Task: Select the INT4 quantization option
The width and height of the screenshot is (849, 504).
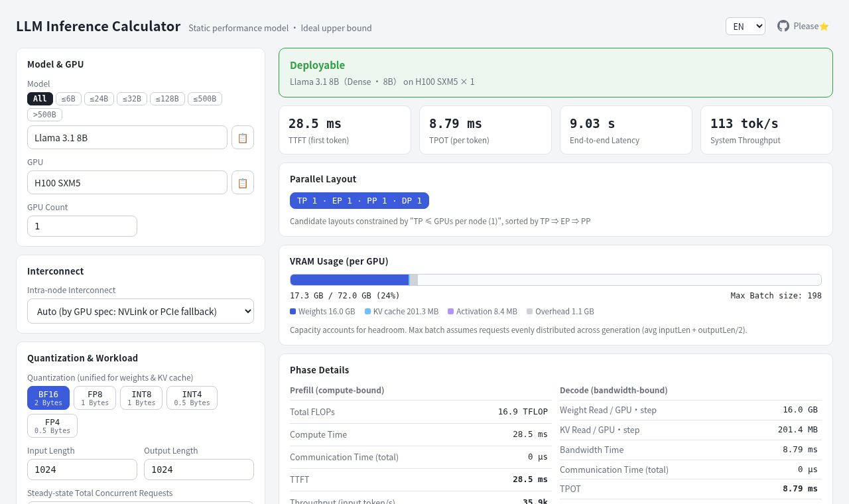Action: (x=192, y=398)
